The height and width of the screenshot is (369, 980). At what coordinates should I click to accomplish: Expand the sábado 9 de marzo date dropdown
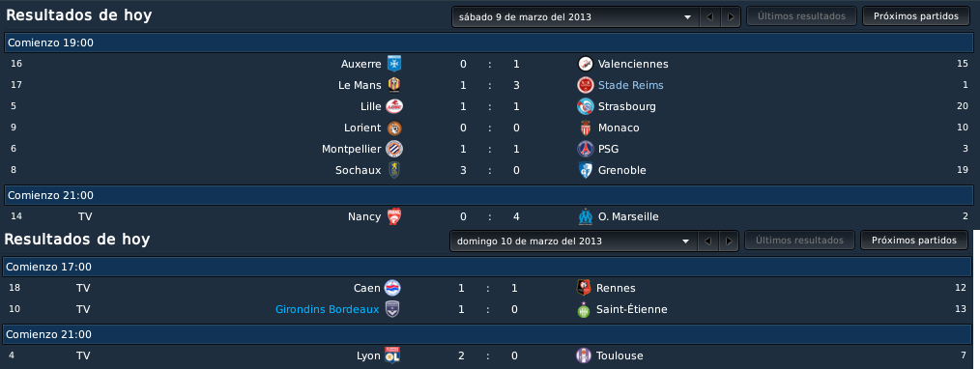pos(575,16)
